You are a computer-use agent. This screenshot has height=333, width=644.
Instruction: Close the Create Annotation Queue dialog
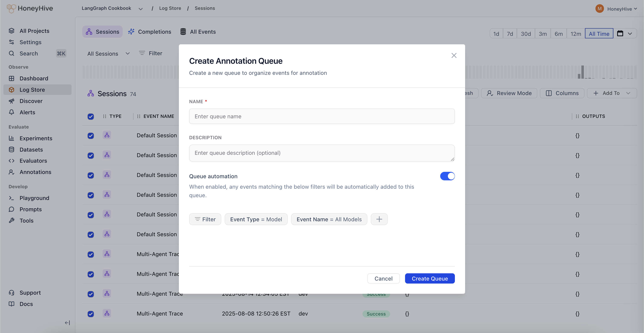(x=454, y=55)
